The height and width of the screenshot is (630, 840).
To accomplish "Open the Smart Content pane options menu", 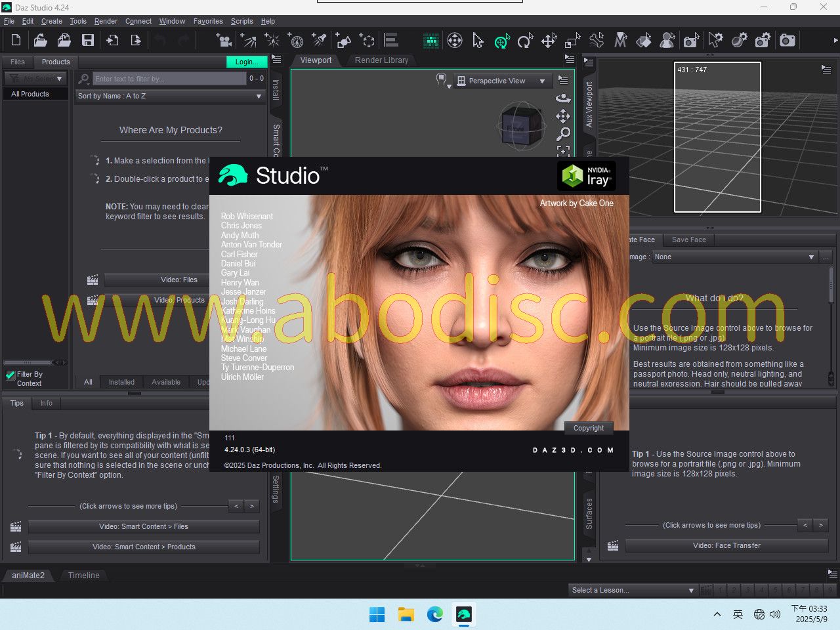I will (x=276, y=60).
